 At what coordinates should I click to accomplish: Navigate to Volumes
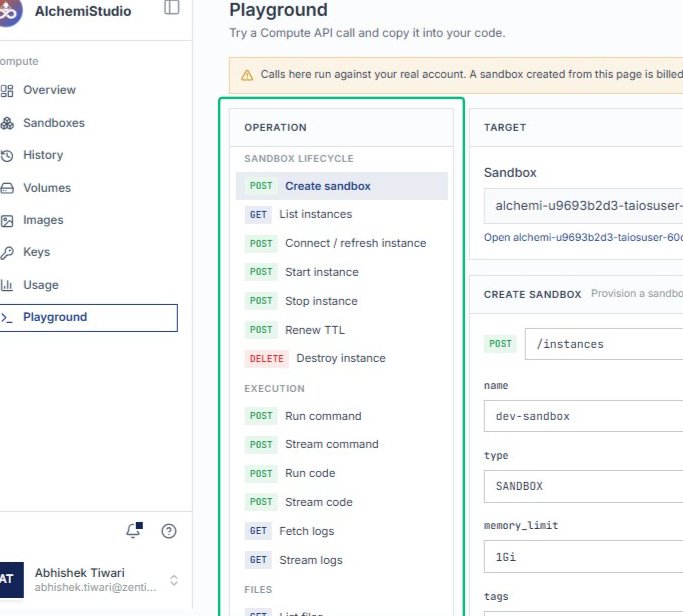point(47,188)
